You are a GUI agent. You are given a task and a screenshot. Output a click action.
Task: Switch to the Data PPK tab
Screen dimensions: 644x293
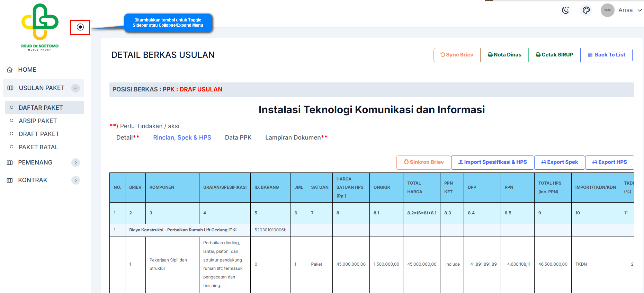[238, 137]
